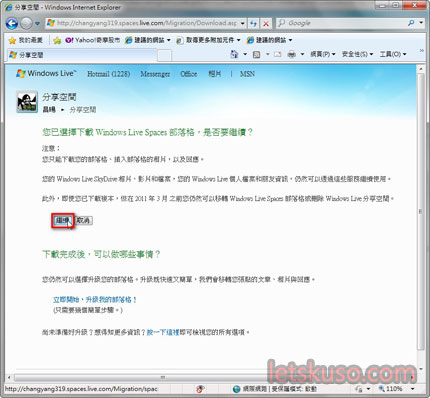Open the 網頁(P) menu
The width and height of the screenshot is (430, 398).
pyautogui.click(x=323, y=54)
